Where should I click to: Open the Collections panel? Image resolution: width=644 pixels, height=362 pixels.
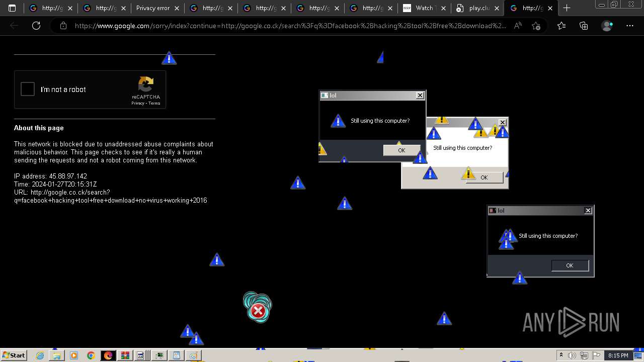(x=584, y=26)
